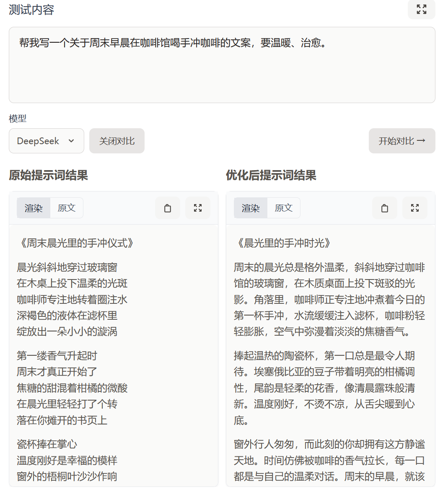Switch left panel to 原文 tab
This screenshot has height=497, width=448.
66,207
